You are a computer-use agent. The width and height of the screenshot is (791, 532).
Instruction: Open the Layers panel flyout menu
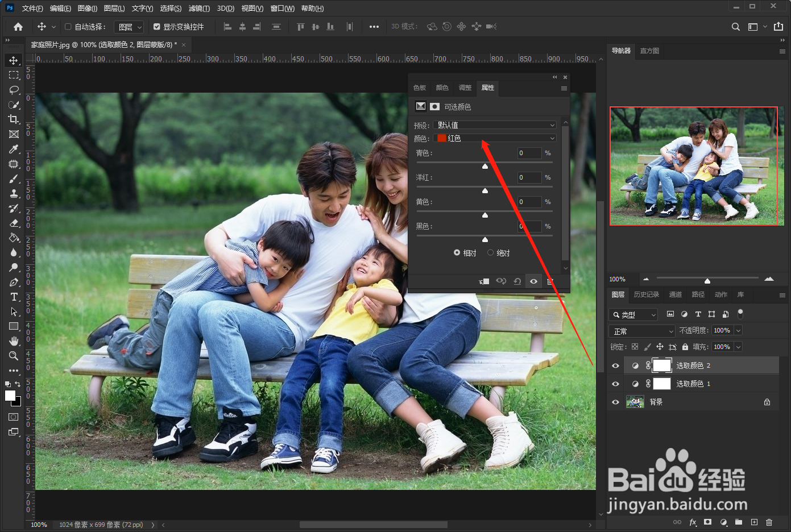coord(782,295)
